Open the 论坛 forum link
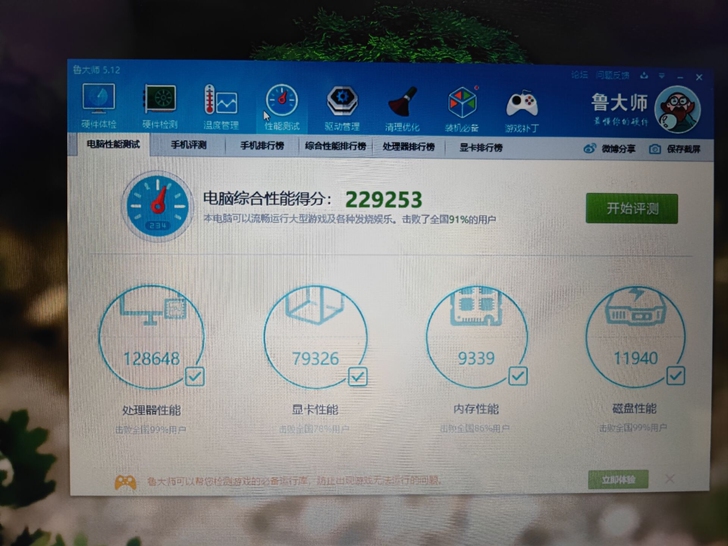The image size is (728, 546). coord(579,75)
